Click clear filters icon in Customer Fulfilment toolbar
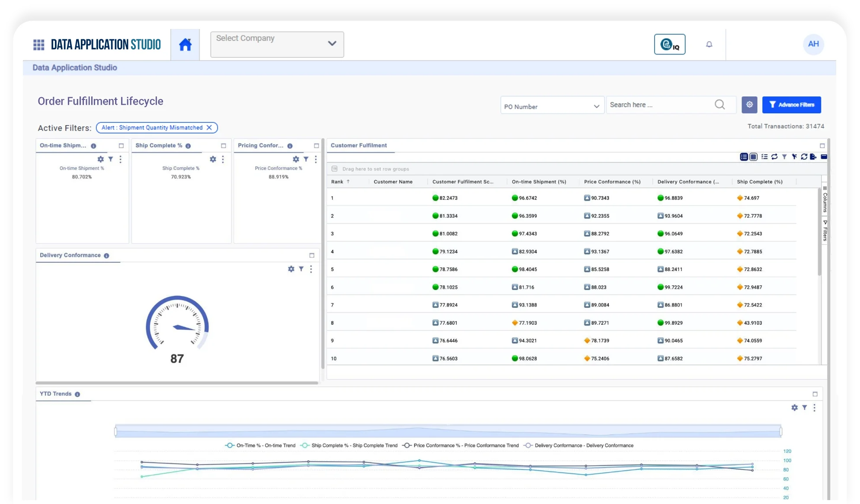This screenshot has height=504, width=860. click(794, 157)
